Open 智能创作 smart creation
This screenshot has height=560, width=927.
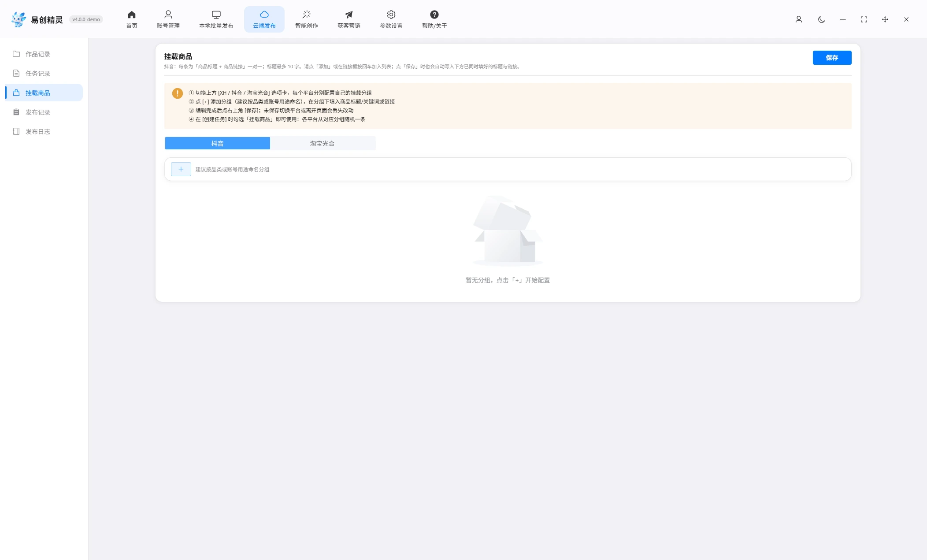pos(307,19)
